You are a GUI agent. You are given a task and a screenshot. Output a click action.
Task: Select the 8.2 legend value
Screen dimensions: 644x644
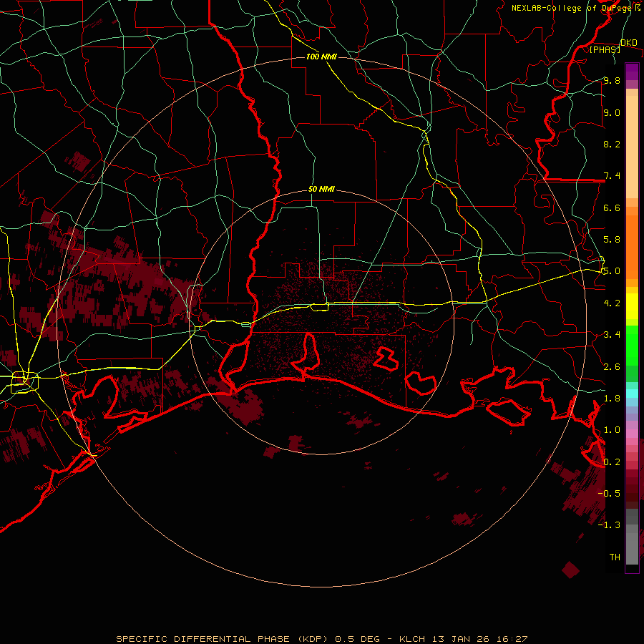[612, 144]
